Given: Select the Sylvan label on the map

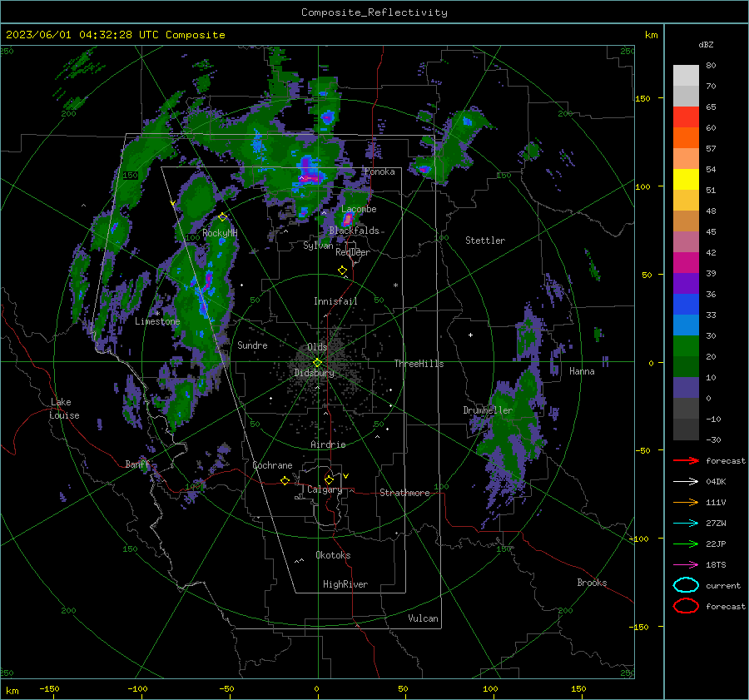Looking at the screenshot, I should tap(318, 246).
